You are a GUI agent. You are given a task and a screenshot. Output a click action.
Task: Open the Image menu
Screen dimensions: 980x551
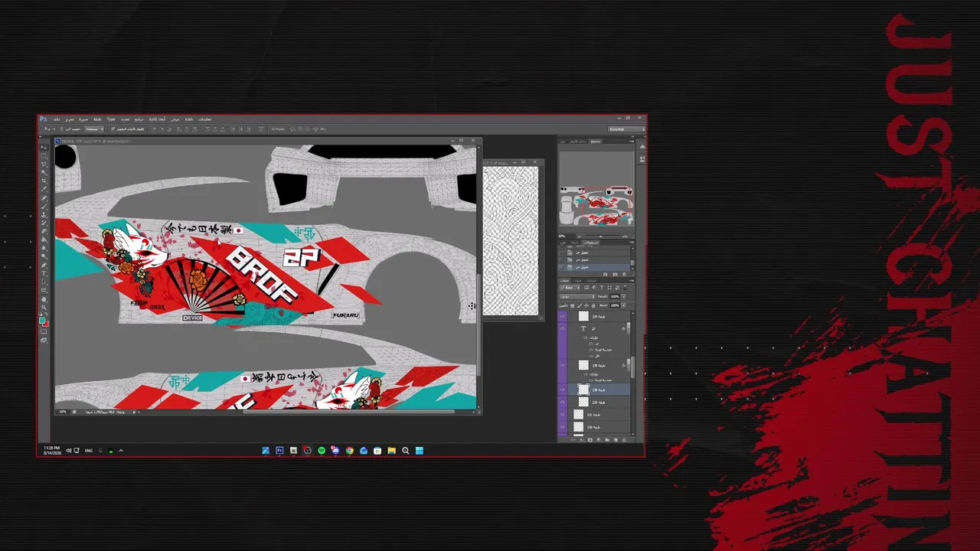pyautogui.click(x=83, y=119)
